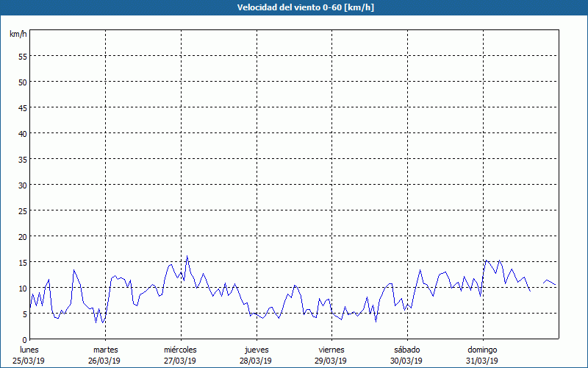This screenshot has width=588, height=368.
Task: Select the date label 29/03/19
Action: coord(331,361)
